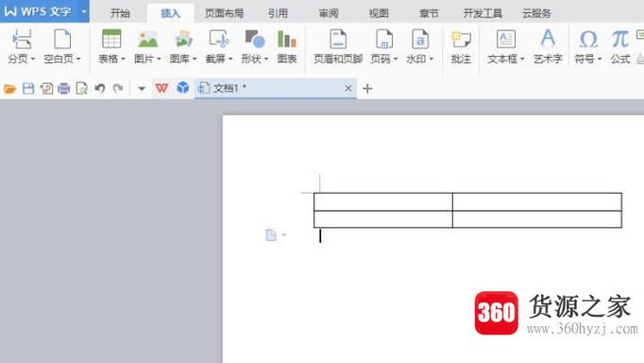The image size is (644, 363).
Task: Click the paste options icon beside table
Action: point(271,235)
